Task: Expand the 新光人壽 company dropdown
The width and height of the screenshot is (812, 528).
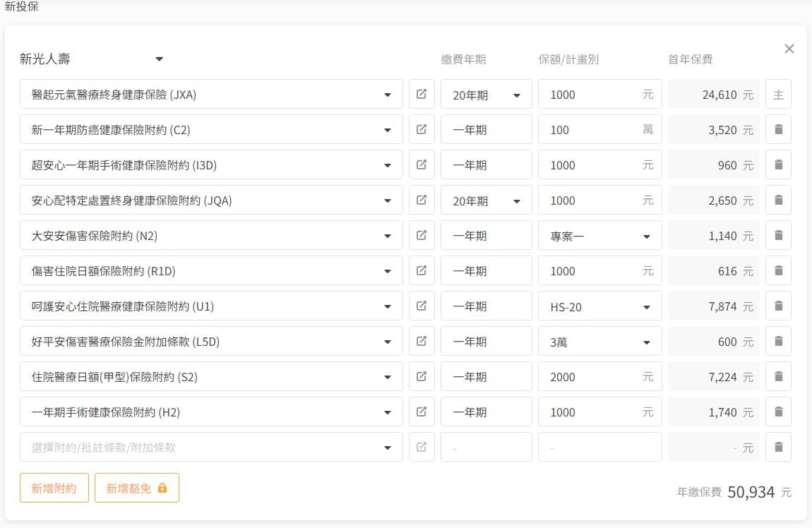Action: pyautogui.click(x=92, y=59)
